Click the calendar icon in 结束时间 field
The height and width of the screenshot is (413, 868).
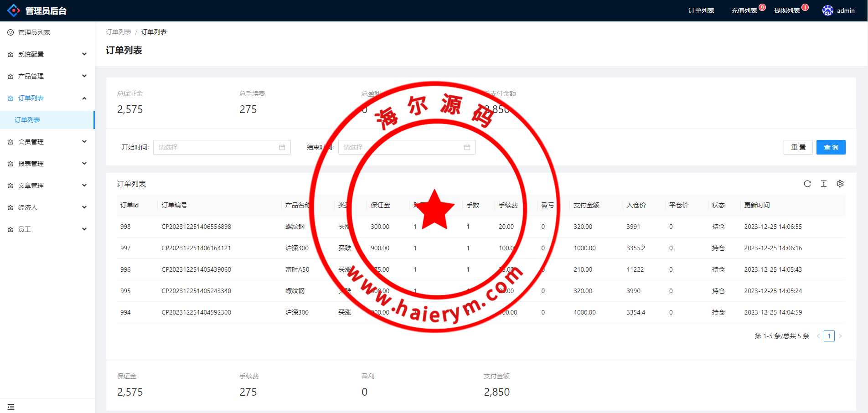pyautogui.click(x=467, y=147)
